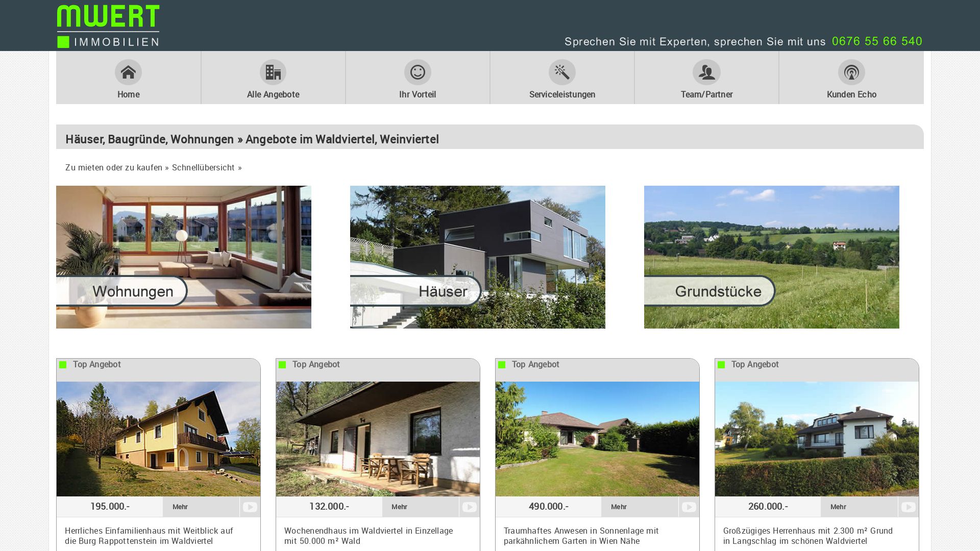This screenshot has width=980, height=551.
Task: Click the Grundstücke label banner
Action: [710, 291]
